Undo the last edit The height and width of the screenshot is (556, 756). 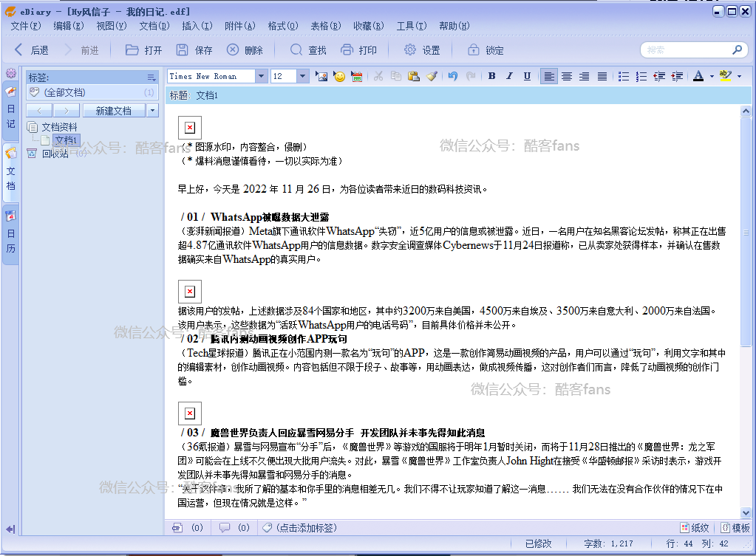pyautogui.click(x=453, y=76)
